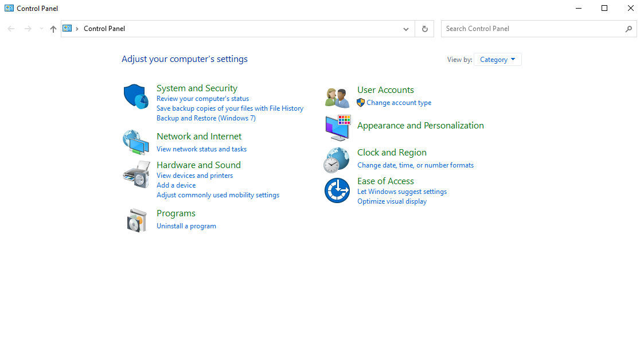Go up one level with up arrow
644x362 pixels.
coord(53,29)
